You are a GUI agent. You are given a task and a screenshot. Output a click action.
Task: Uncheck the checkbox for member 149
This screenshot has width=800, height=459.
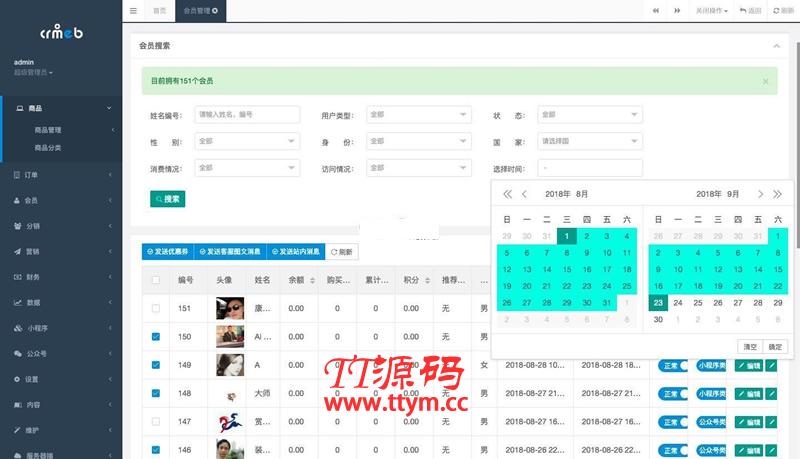156,365
